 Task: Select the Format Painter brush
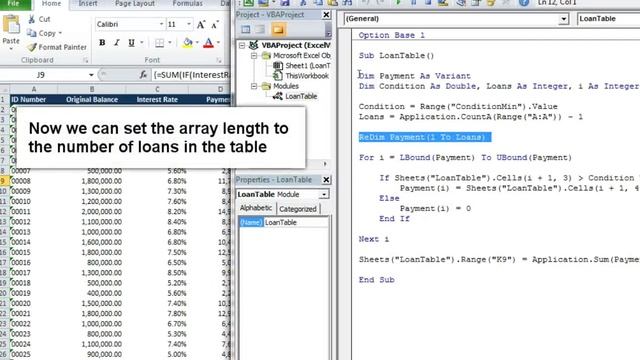click(32, 47)
